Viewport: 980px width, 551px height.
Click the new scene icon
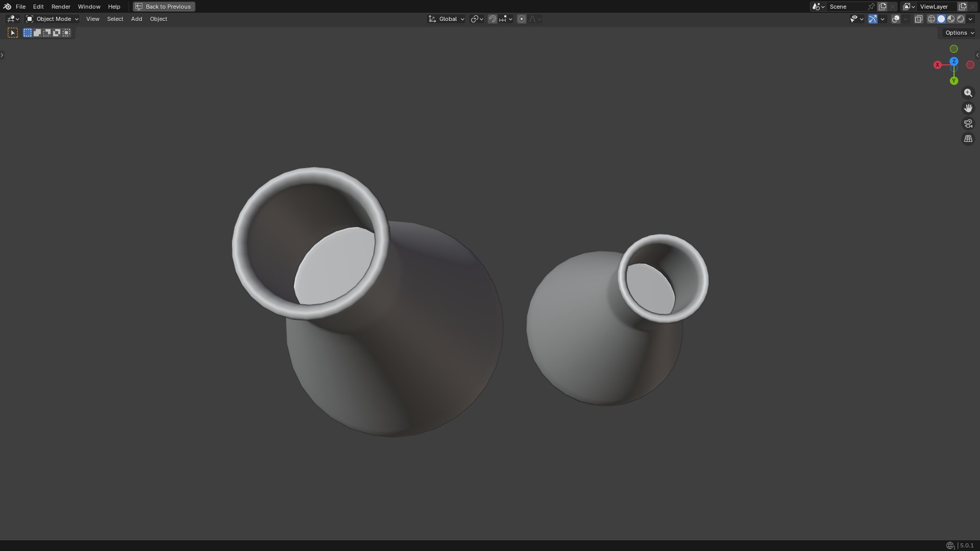(883, 7)
